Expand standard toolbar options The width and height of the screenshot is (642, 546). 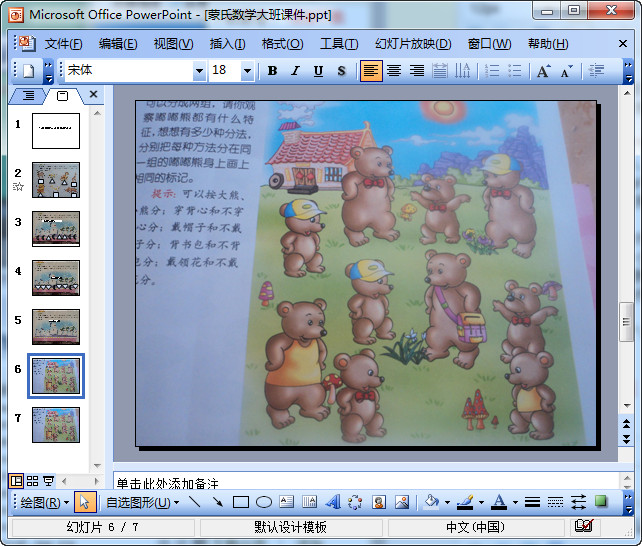48,71
